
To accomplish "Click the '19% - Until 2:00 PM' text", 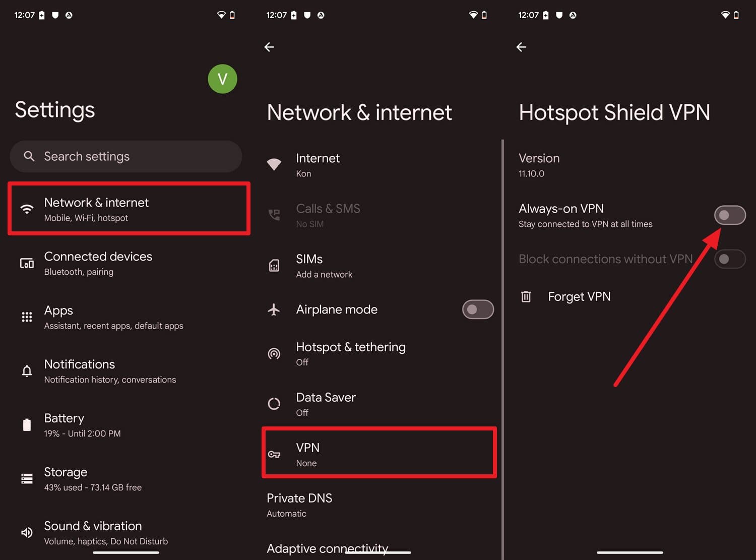I will pyautogui.click(x=82, y=433).
